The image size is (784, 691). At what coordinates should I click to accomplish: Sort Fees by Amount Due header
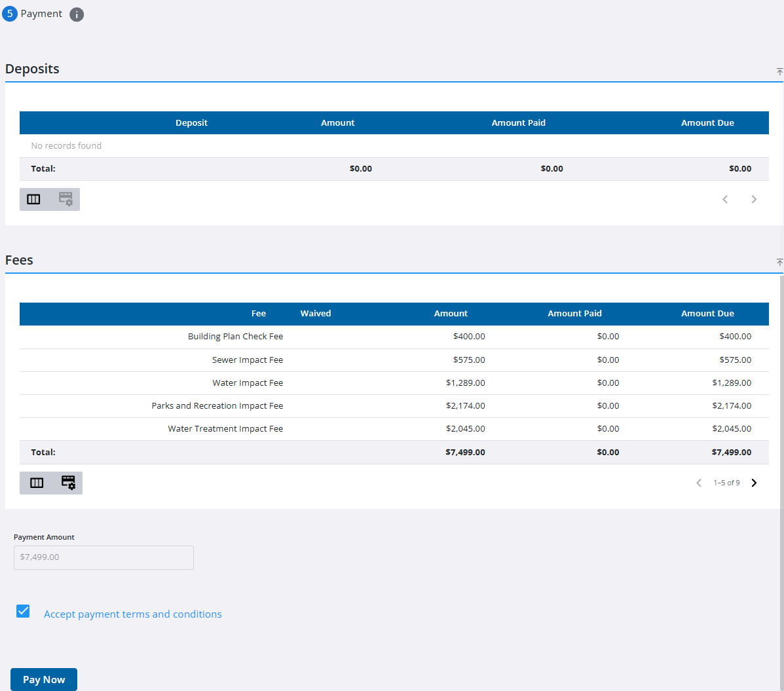point(707,314)
